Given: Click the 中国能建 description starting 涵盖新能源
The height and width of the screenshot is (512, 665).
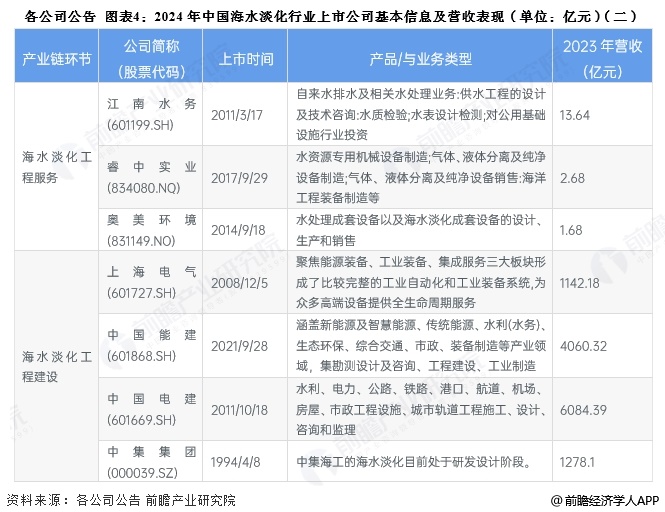Looking at the screenshot, I should point(421,345).
